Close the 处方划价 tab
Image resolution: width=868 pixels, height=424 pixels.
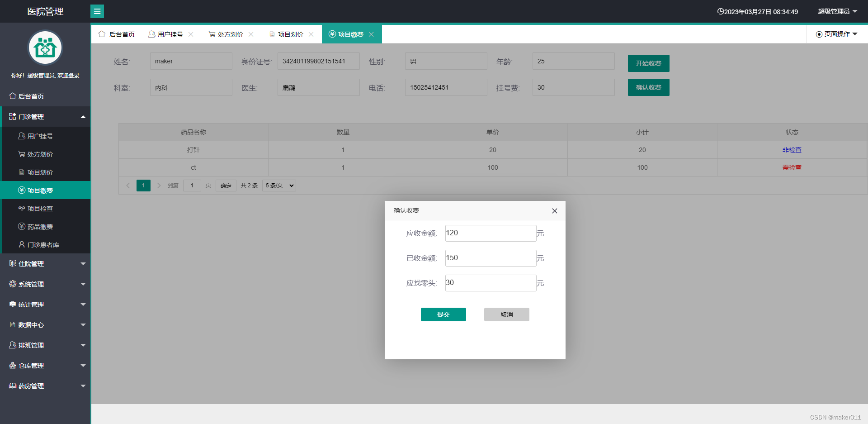click(251, 34)
